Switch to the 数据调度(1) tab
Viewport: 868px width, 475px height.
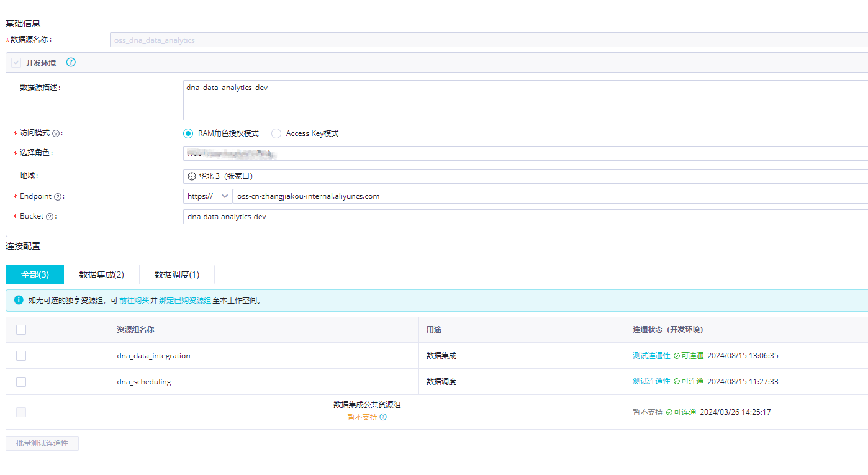(177, 274)
